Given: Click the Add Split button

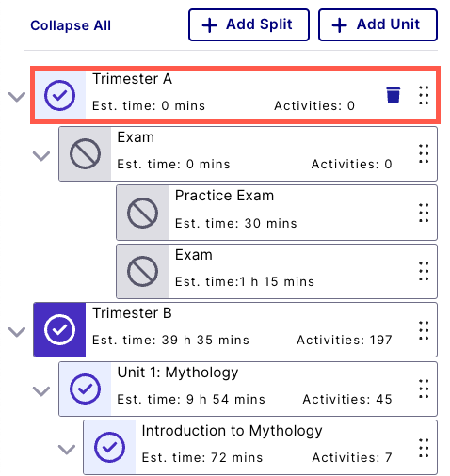Looking at the screenshot, I should (x=249, y=24).
